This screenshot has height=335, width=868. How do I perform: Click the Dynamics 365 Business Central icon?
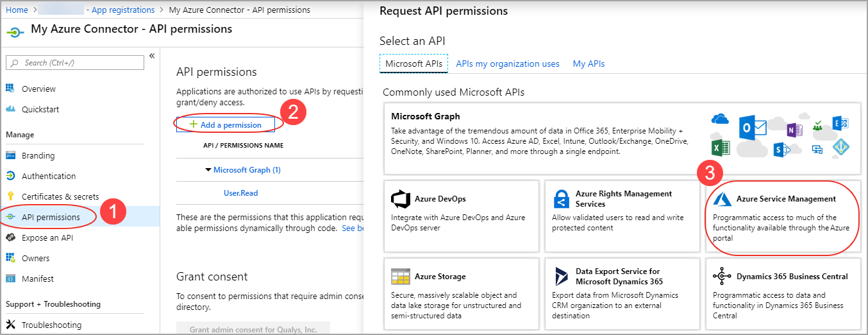722,277
